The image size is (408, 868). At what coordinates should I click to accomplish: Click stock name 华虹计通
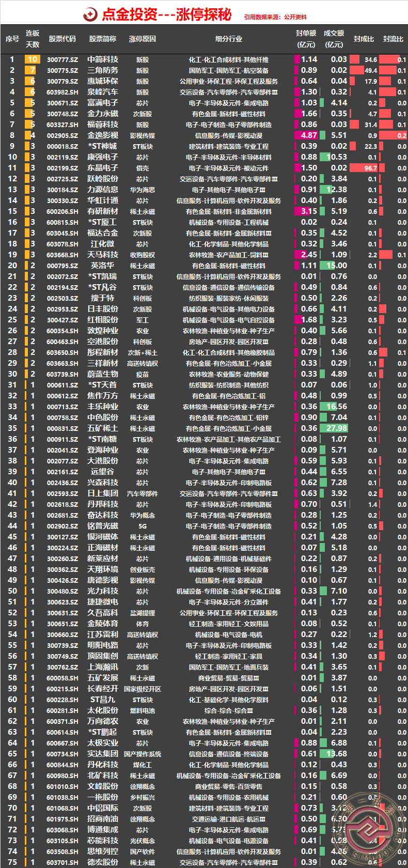103,200
